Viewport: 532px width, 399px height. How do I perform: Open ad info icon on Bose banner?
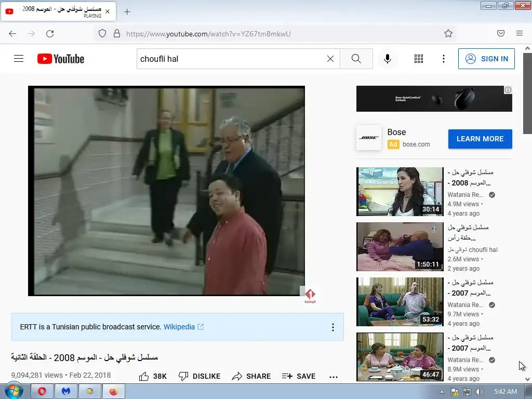coord(508,90)
